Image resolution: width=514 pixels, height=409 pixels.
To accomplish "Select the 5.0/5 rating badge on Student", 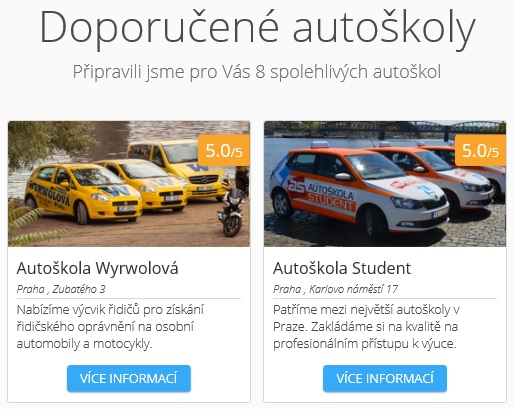I will pos(480,150).
